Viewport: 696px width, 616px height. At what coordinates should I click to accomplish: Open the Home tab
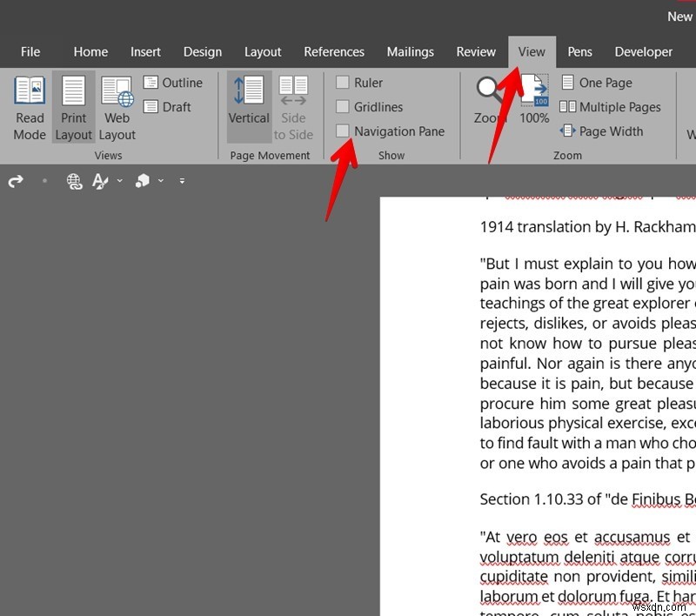[90, 52]
